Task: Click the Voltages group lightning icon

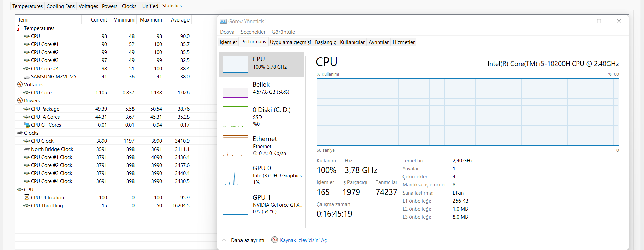Action: [20, 85]
